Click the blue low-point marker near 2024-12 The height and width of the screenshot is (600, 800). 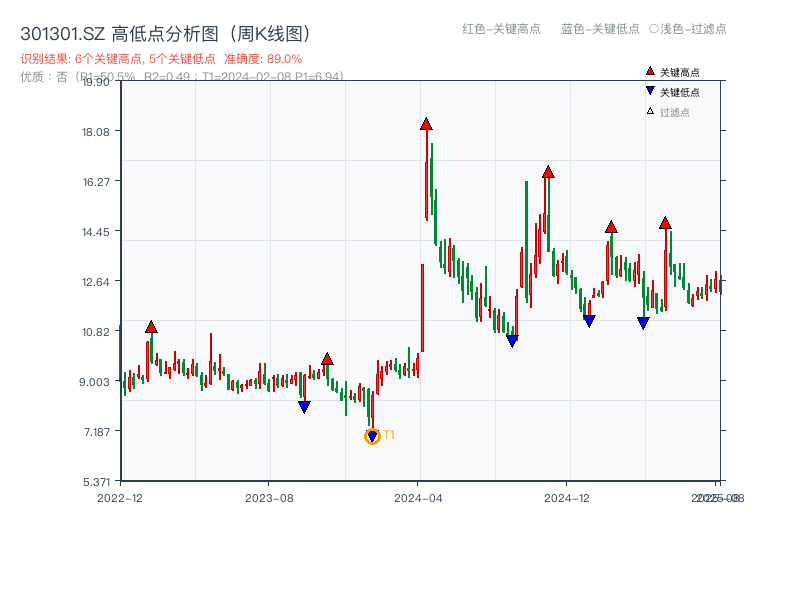588,318
